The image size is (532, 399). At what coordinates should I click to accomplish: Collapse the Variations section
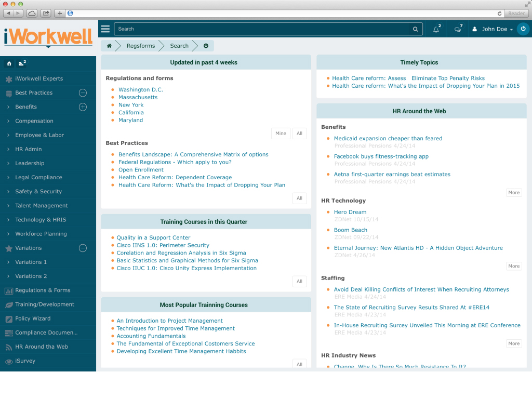click(83, 248)
